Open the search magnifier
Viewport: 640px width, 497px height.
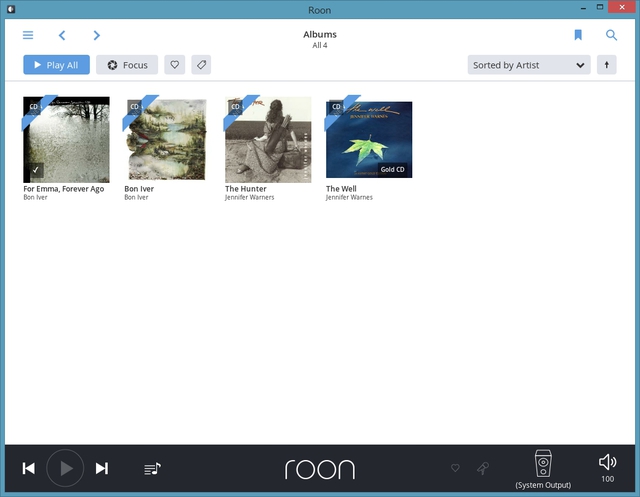(x=611, y=35)
